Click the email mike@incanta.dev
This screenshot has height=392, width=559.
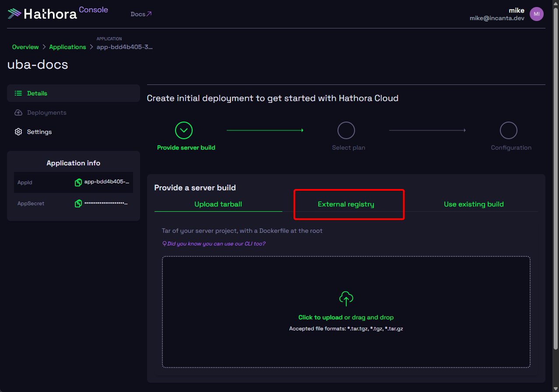497,18
